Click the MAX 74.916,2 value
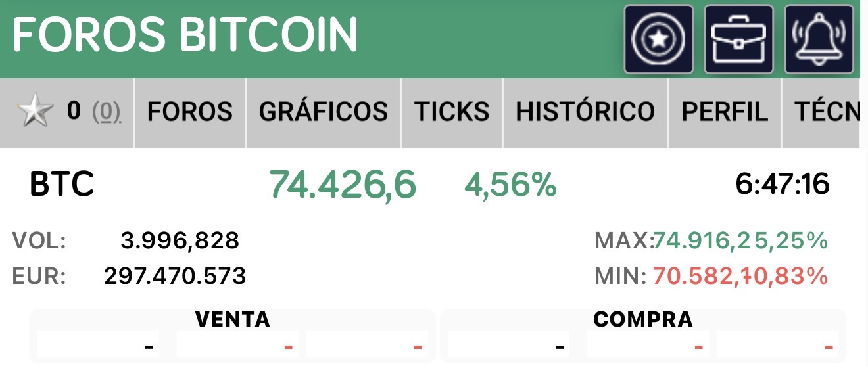The width and height of the screenshot is (868, 366). click(x=701, y=241)
